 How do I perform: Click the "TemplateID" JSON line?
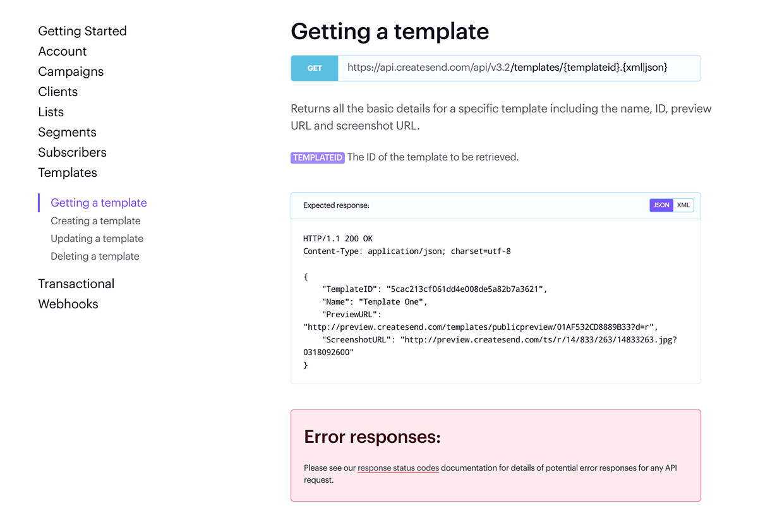coord(434,289)
